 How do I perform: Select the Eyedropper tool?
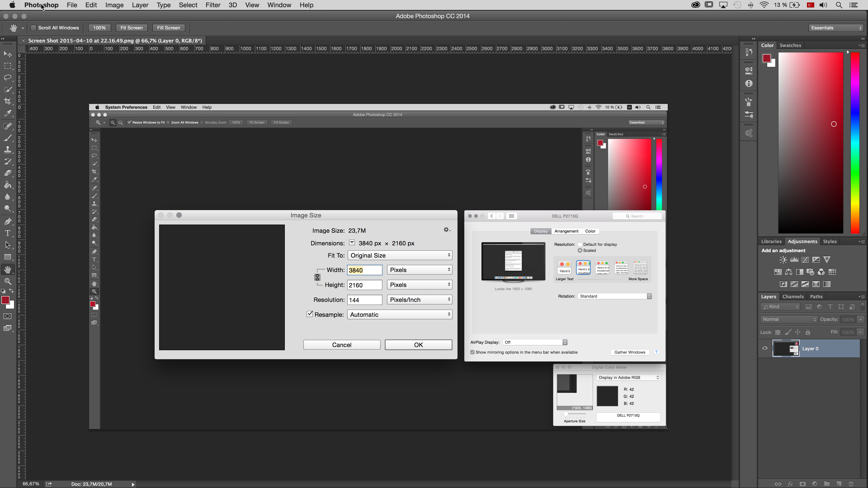pyautogui.click(x=7, y=113)
